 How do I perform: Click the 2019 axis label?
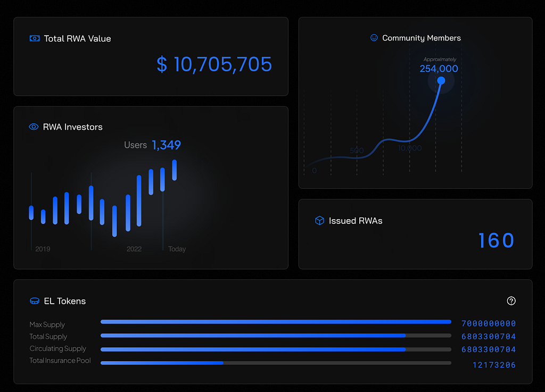43,249
